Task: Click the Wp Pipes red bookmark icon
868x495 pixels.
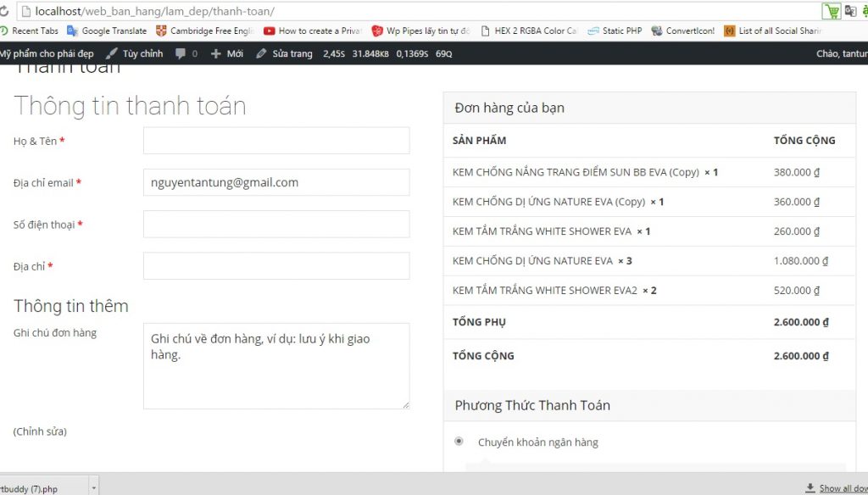Action: [x=377, y=31]
